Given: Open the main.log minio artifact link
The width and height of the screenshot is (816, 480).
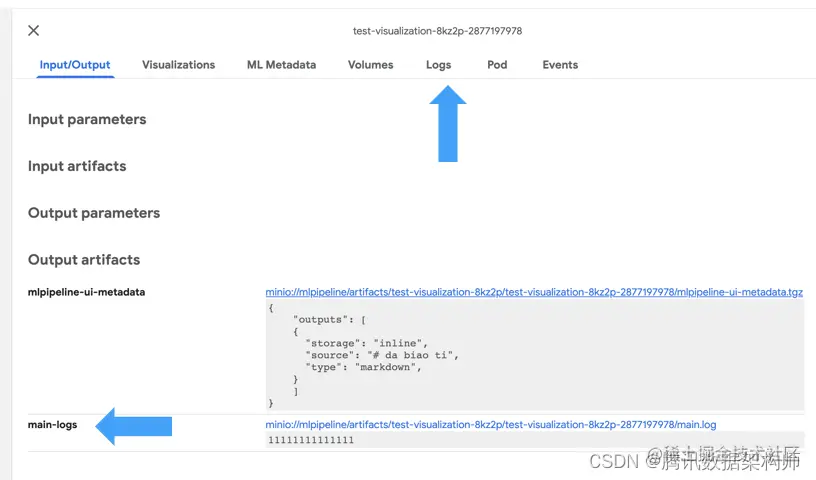Looking at the screenshot, I should pos(491,425).
